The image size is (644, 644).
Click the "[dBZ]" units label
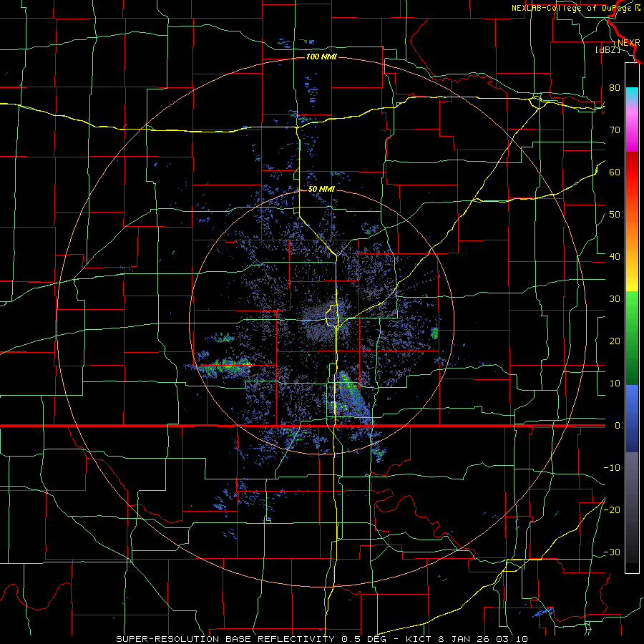click(x=608, y=49)
